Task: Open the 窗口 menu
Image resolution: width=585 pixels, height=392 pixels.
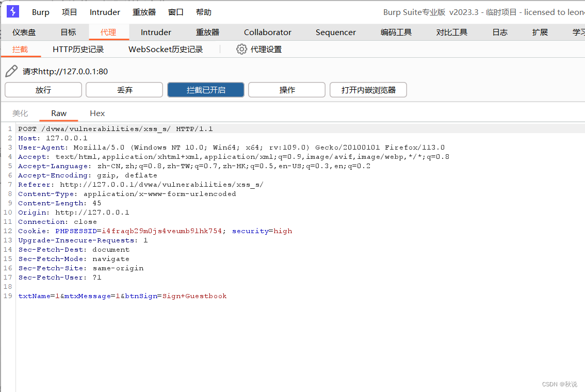Action: (x=176, y=12)
